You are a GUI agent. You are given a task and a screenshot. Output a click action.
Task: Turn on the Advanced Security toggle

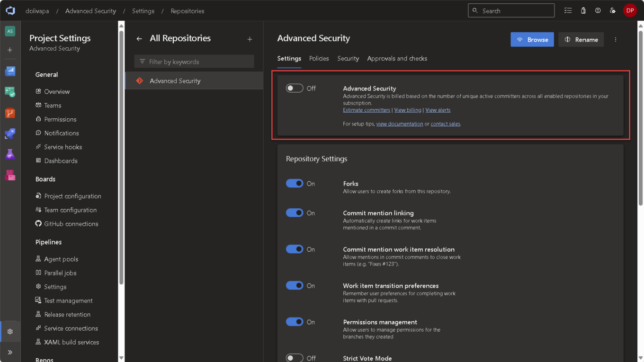(x=294, y=88)
